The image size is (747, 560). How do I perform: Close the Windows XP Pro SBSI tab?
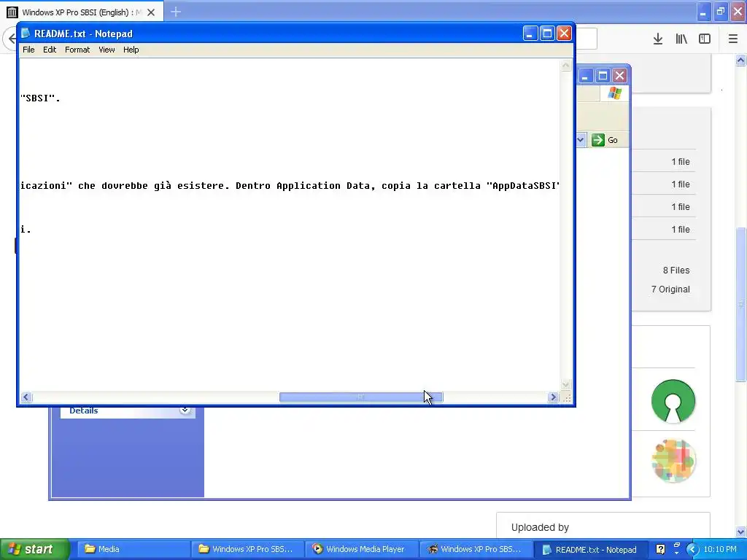pos(151,12)
